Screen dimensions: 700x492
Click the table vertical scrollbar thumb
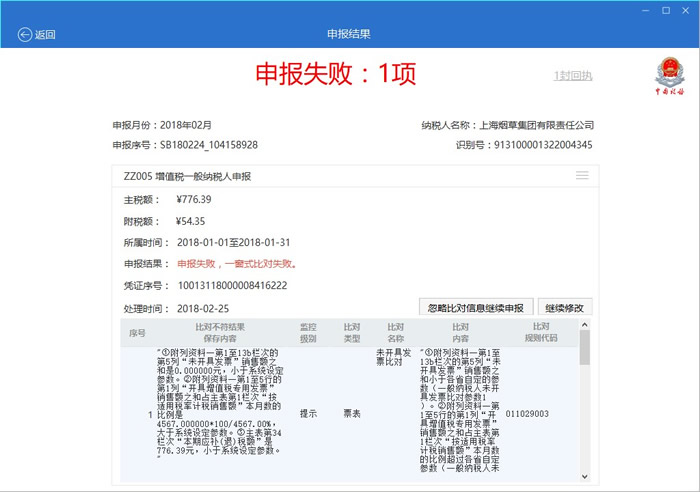coord(584,348)
